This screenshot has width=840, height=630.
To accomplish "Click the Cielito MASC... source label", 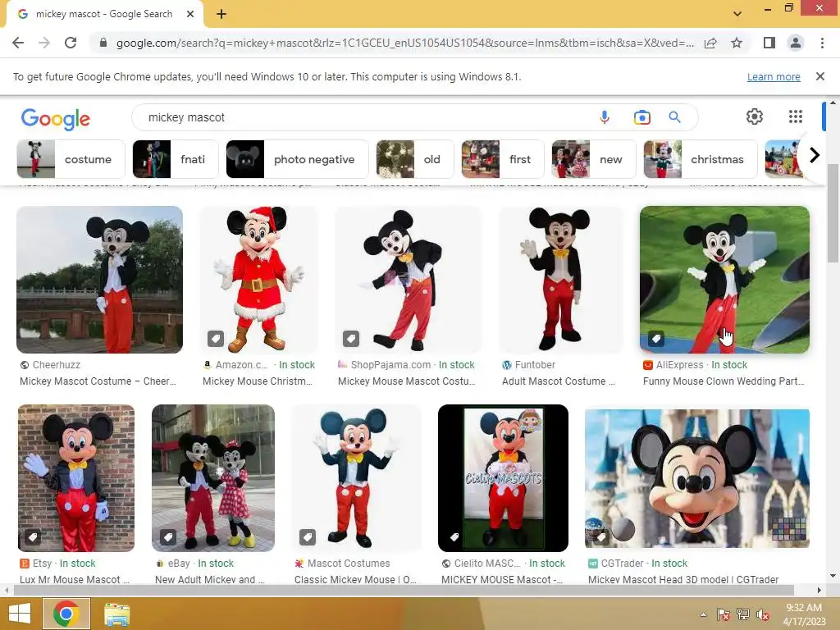I will (487, 564).
